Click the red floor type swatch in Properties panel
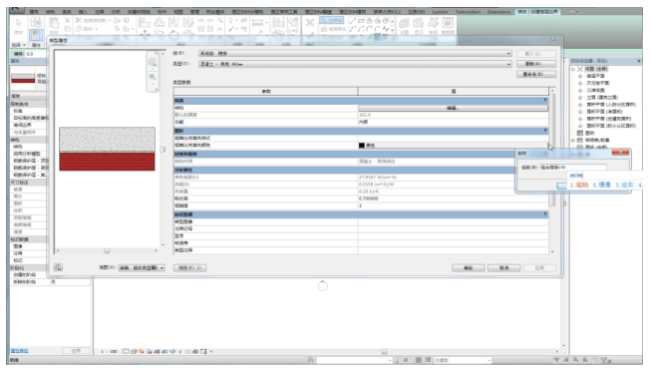Screen dimensions: 651x372 (x=23, y=78)
